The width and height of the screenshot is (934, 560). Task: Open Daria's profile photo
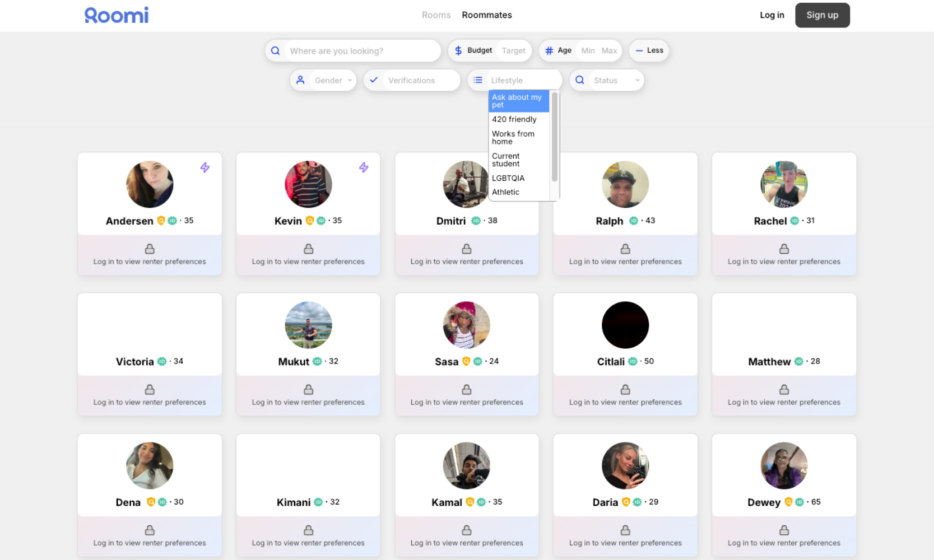point(625,465)
